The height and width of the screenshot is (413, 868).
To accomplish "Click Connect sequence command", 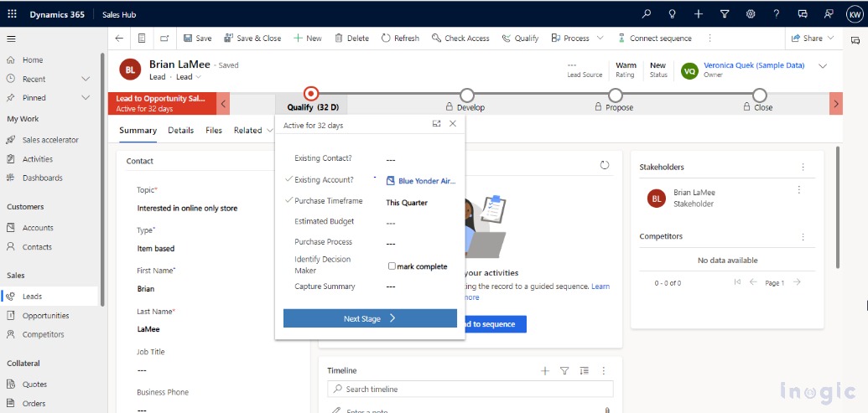I will click(656, 39).
